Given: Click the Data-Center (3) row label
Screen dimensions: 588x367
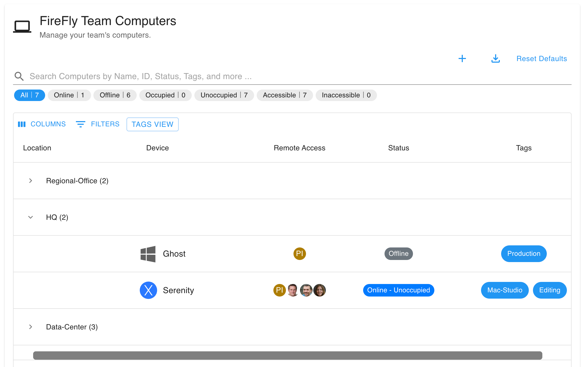Looking at the screenshot, I should pyautogui.click(x=72, y=327).
